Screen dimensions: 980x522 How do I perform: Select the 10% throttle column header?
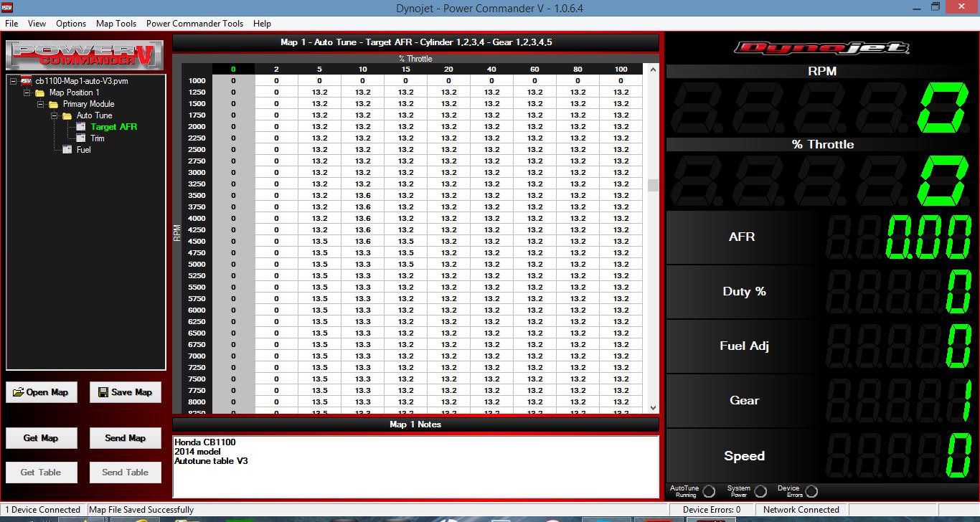[x=362, y=70]
